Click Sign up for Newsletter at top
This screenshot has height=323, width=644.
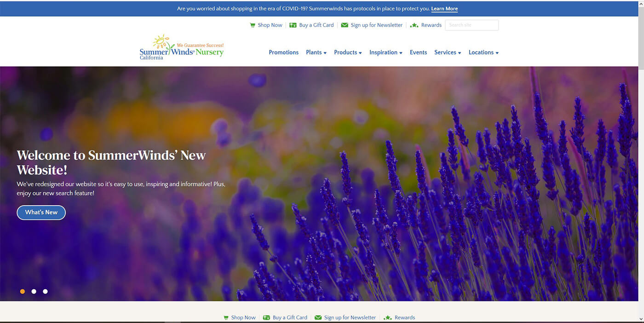point(376,25)
